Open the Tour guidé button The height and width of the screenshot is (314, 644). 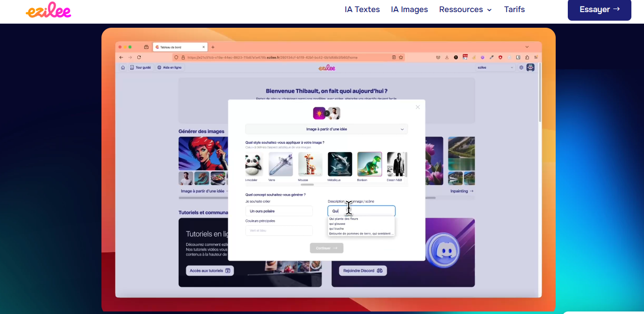tap(140, 68)
